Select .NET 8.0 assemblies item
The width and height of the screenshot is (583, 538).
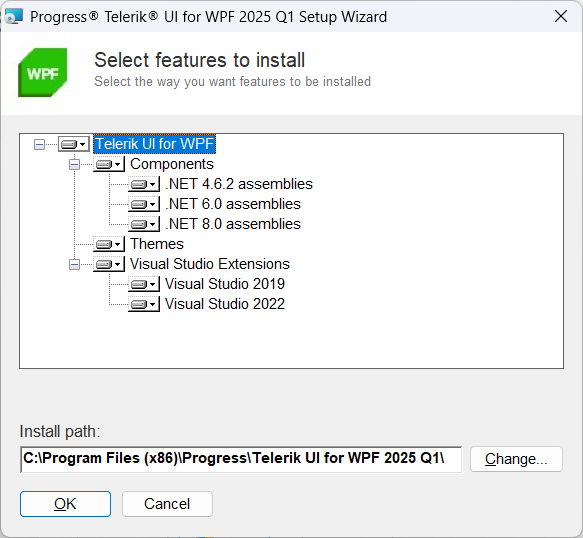click(x=233, y=224)
